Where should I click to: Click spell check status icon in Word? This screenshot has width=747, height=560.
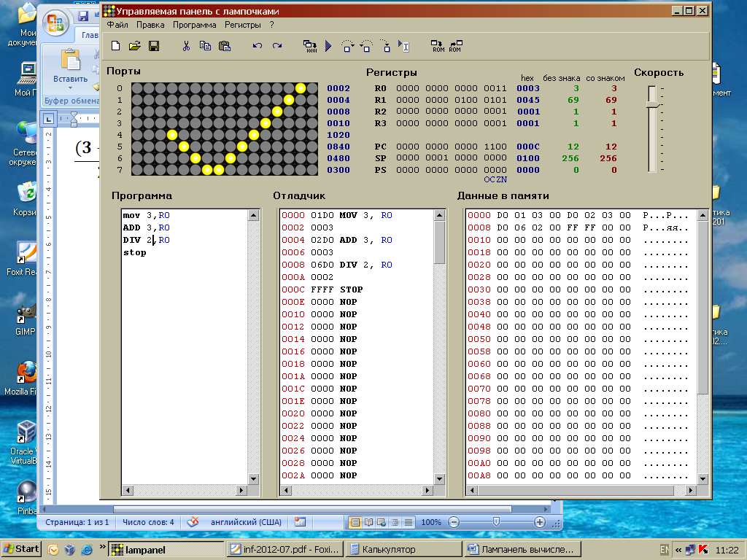click(193, 522)
